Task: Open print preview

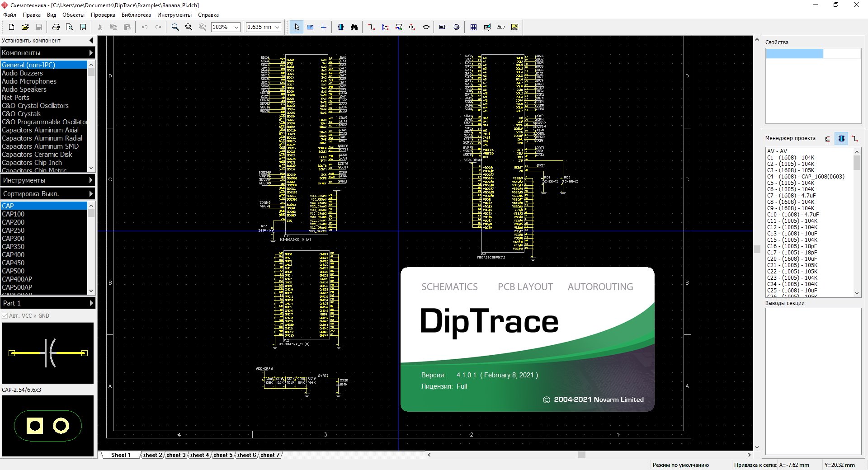Action: (x=70, y=27)
